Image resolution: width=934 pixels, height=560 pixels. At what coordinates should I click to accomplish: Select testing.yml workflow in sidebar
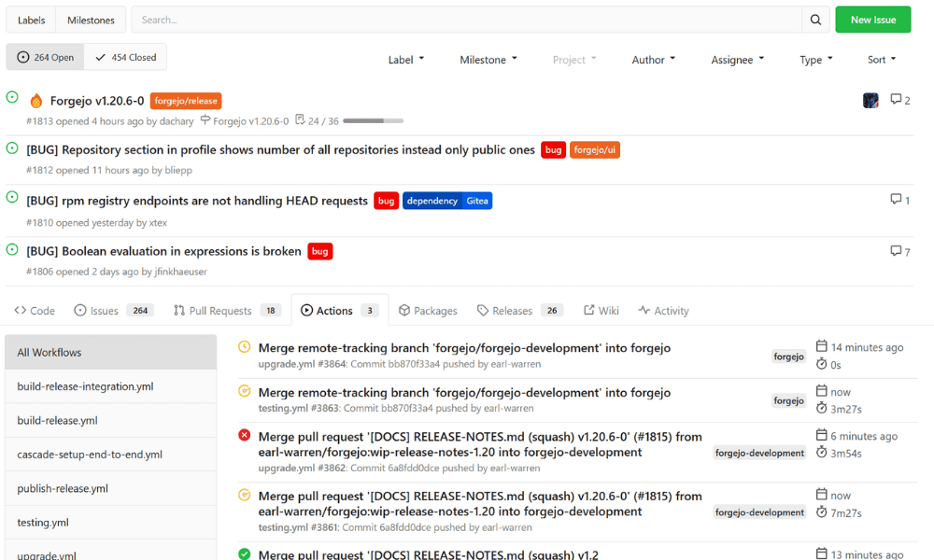pyautogui.click(x=111, y=522)
